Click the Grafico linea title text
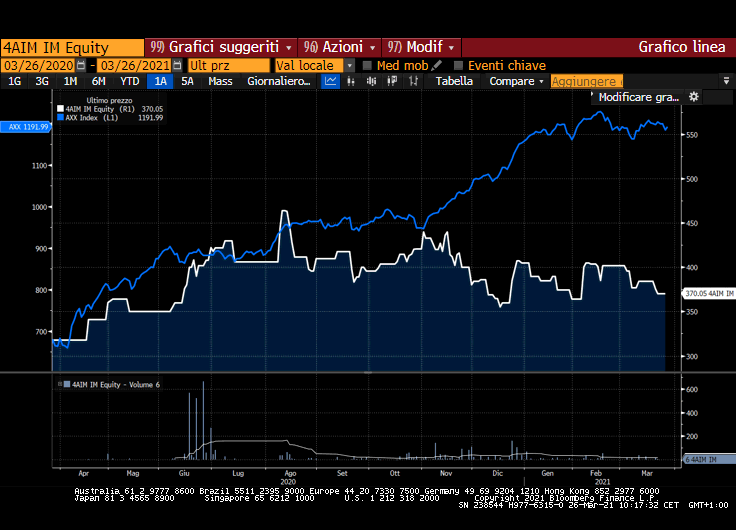 682,47
